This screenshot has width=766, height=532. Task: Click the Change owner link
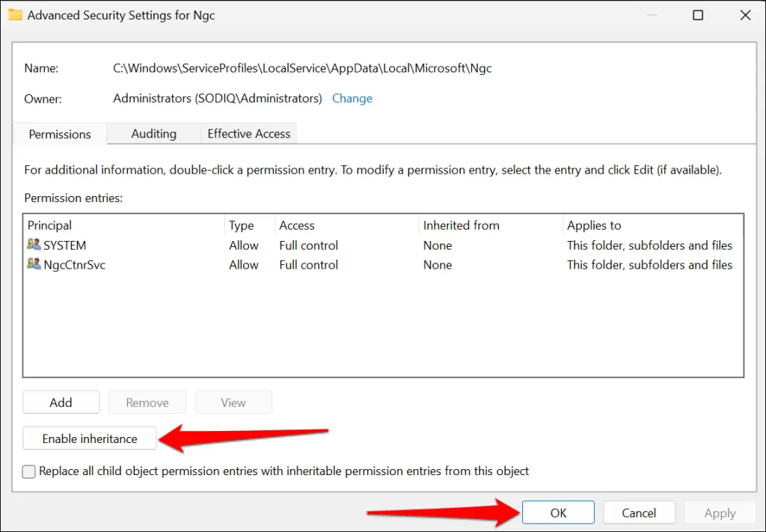352,98
